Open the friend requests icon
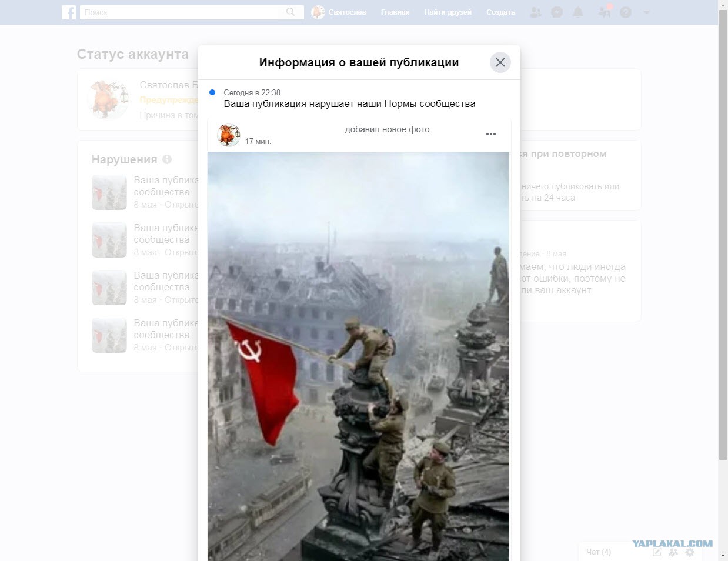 click(536, 12)
